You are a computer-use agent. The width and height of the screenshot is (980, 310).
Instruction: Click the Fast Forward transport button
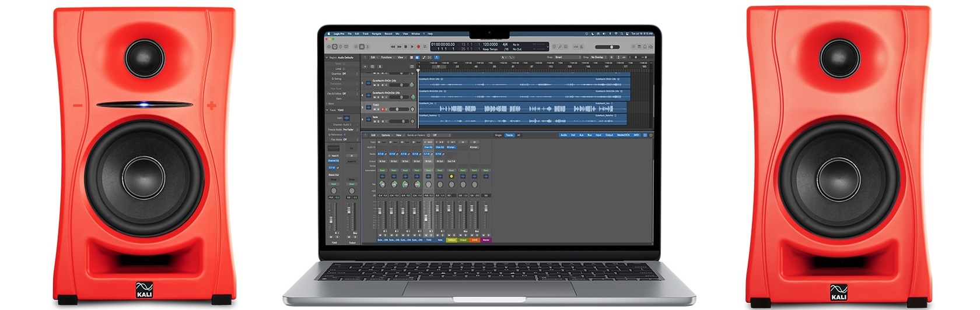tap(400, 47)
